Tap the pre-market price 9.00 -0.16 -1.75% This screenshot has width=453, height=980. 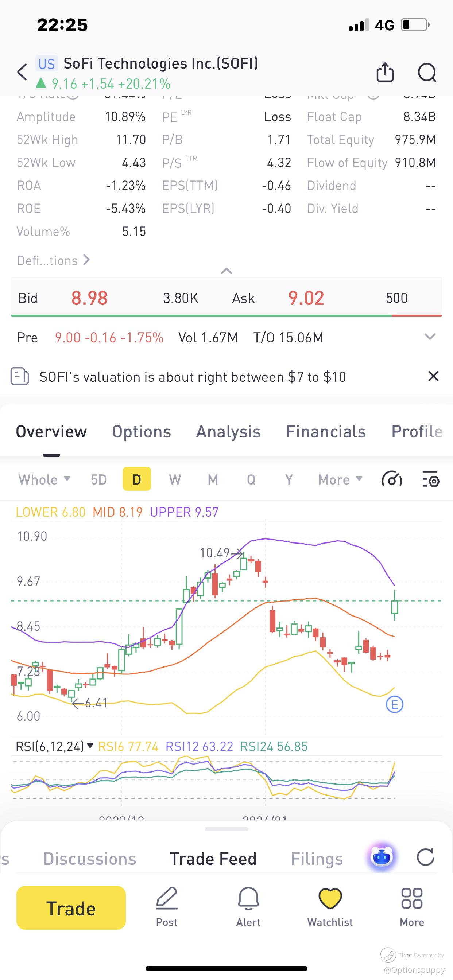pos(109,338)
